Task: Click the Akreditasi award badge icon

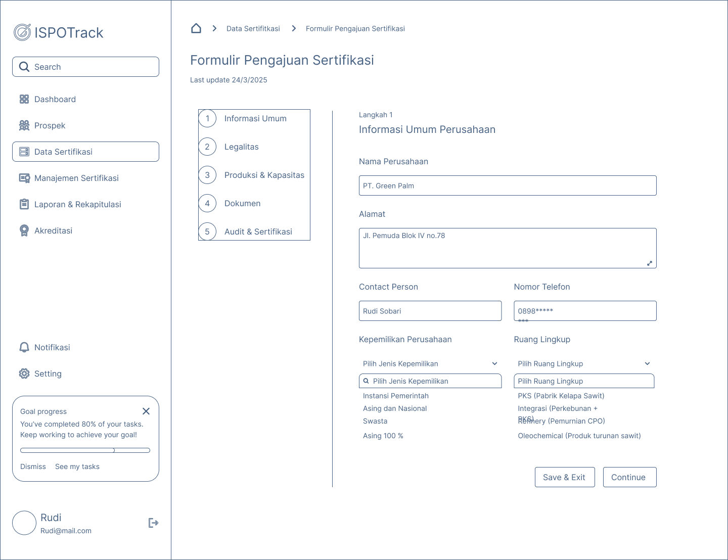Action: 24,230
